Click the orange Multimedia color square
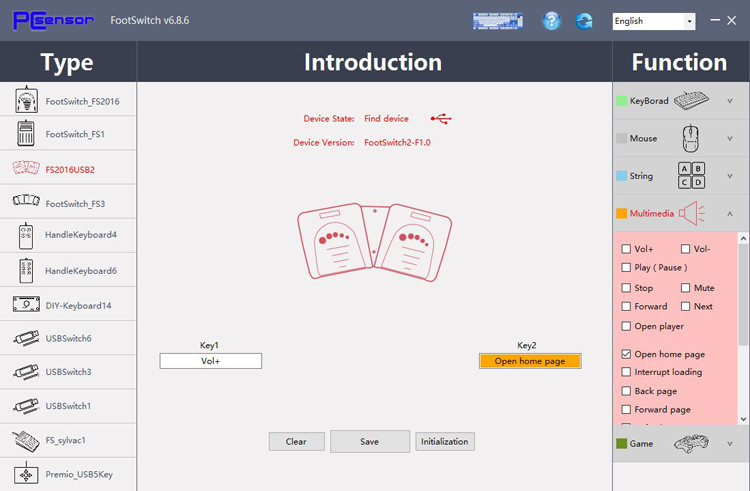Screen dimensions: 750x491 [621, 214]
